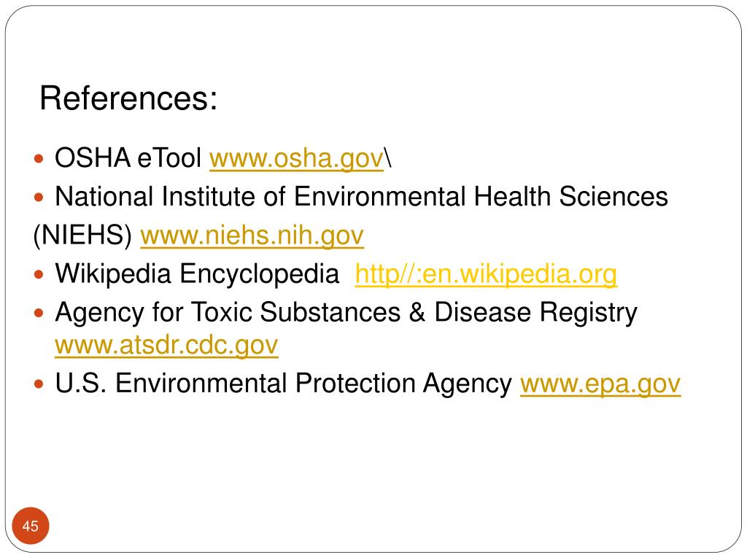Image resolution: width=747 pixels, height=560 pixels.
Task: Click the word Sciences in the second bullet
Action: click(614, 196)
